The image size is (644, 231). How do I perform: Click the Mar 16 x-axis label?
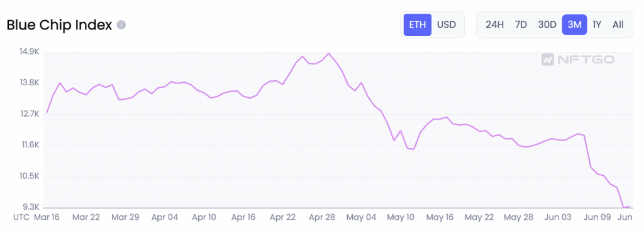click(x=47, y=217)
